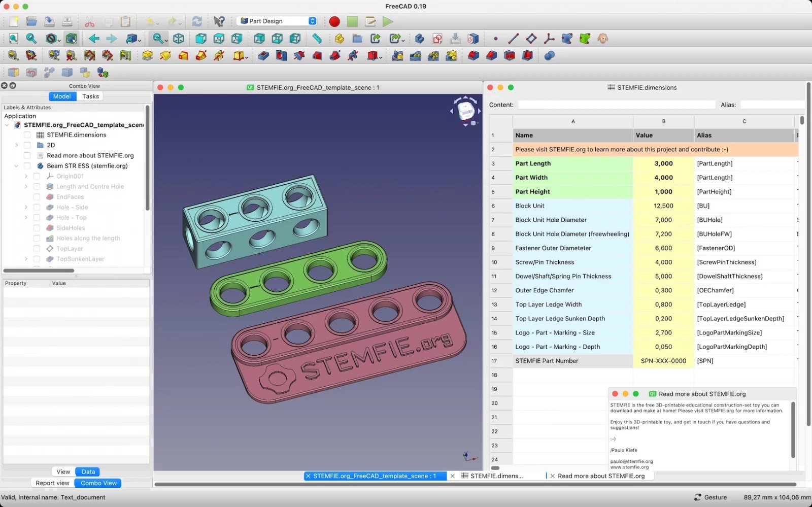Click the Create datum line tool
This screenshot has height=507, width=812.
coord(513,39)
